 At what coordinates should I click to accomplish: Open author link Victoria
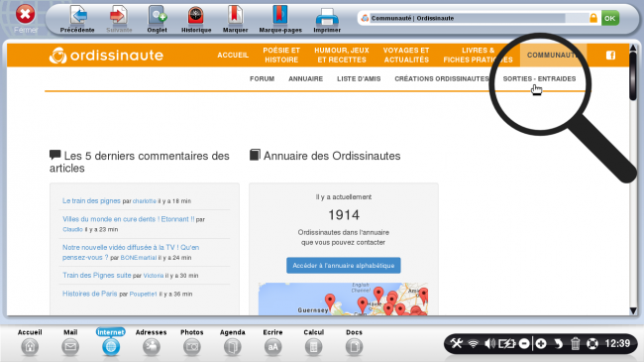154,276
